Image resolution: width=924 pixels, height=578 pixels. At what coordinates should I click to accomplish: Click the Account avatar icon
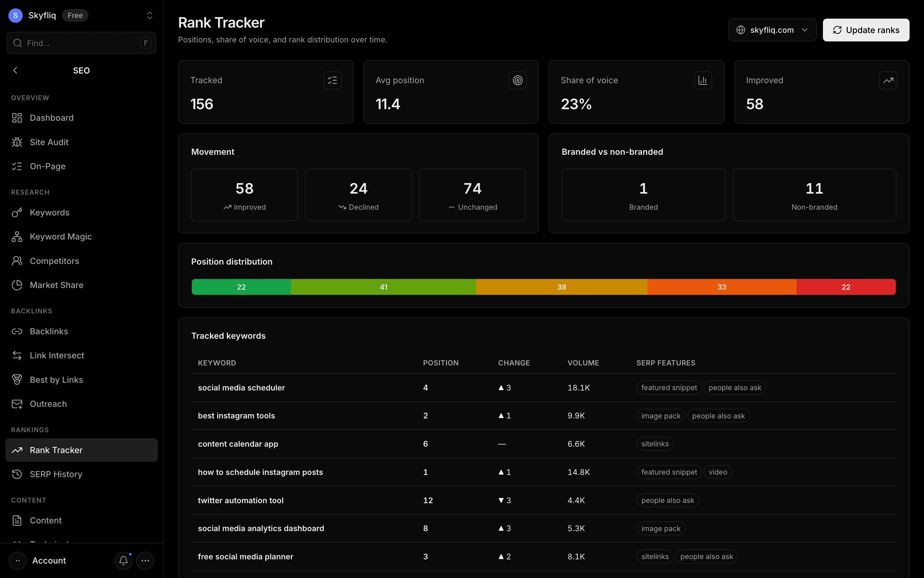pyautogui.click(x=18, y=560)
